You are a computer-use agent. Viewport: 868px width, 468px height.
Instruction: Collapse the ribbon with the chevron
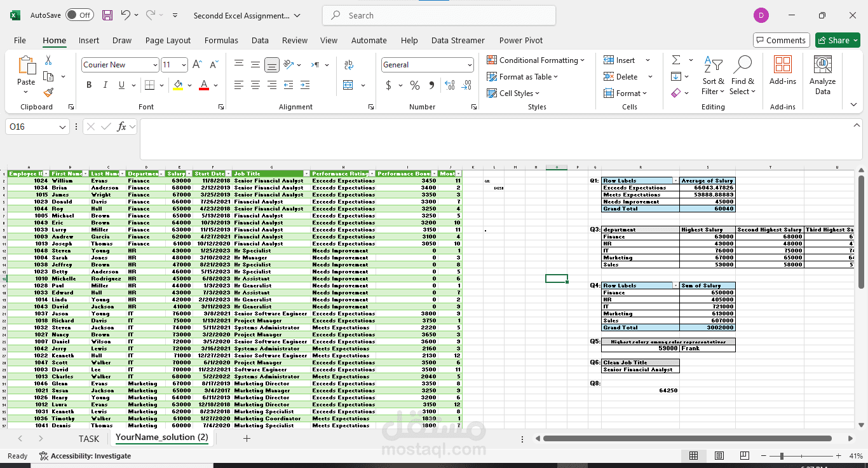tap(853, 105)
